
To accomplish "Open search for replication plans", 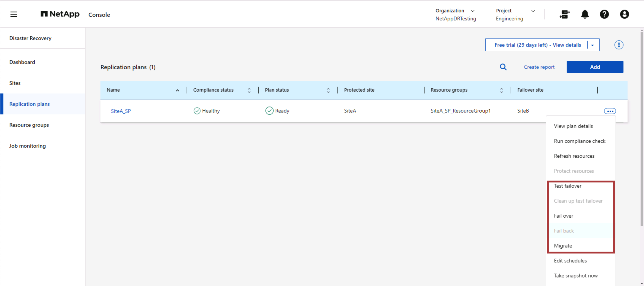I will [x=503, y=67].
